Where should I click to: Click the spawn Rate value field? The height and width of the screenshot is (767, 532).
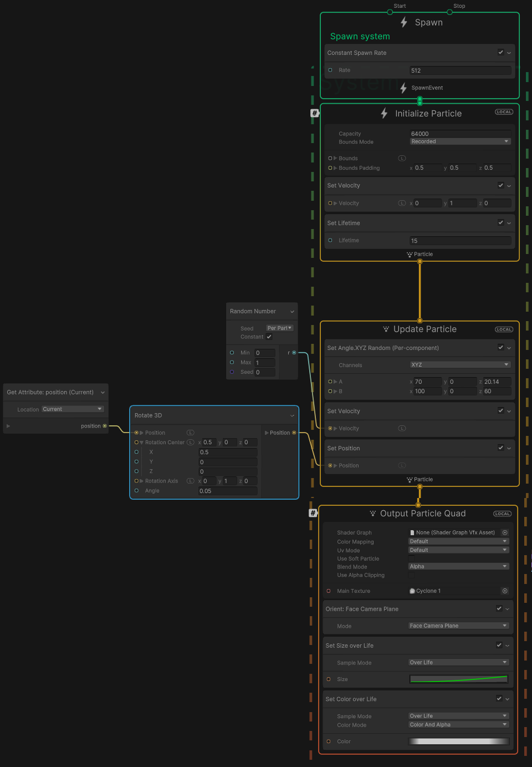pos(459,70)
